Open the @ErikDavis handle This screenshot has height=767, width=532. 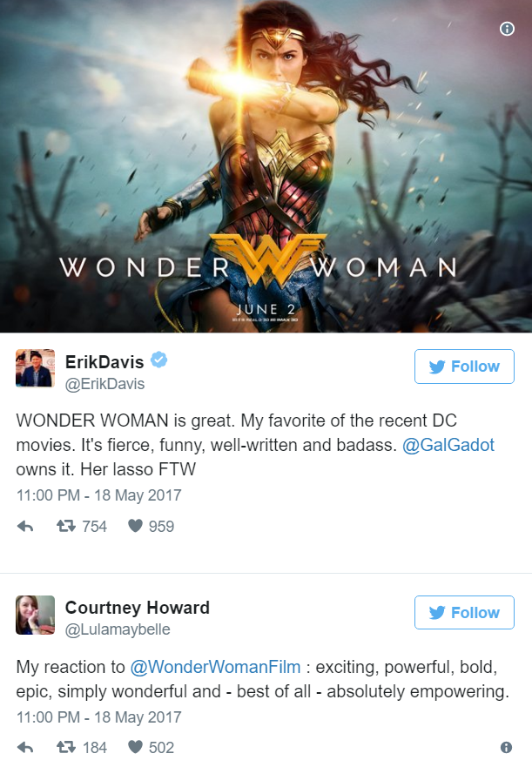pyautogui.click(x=104, y=384)
